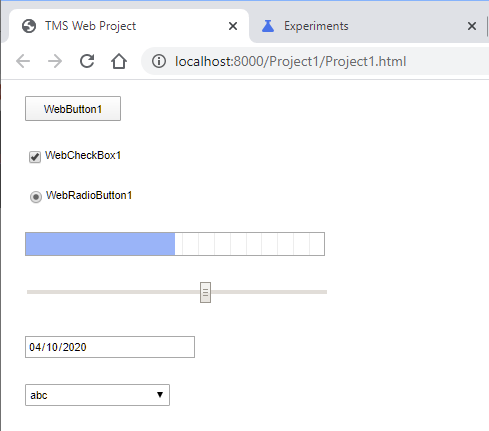
Task: Click the flask icon on Experiments tab
Action: click(x=268, y=26)
